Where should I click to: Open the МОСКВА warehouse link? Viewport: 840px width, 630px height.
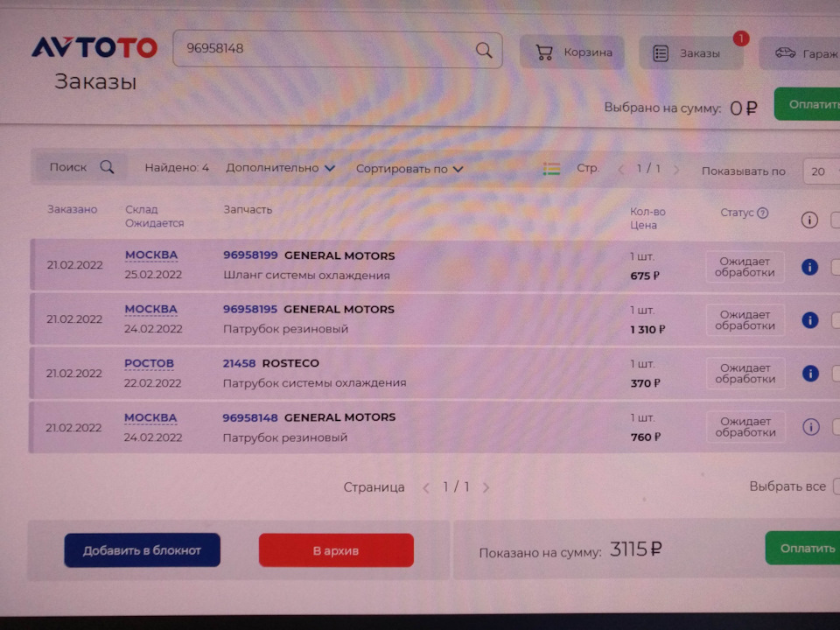(x=150, y=255)
